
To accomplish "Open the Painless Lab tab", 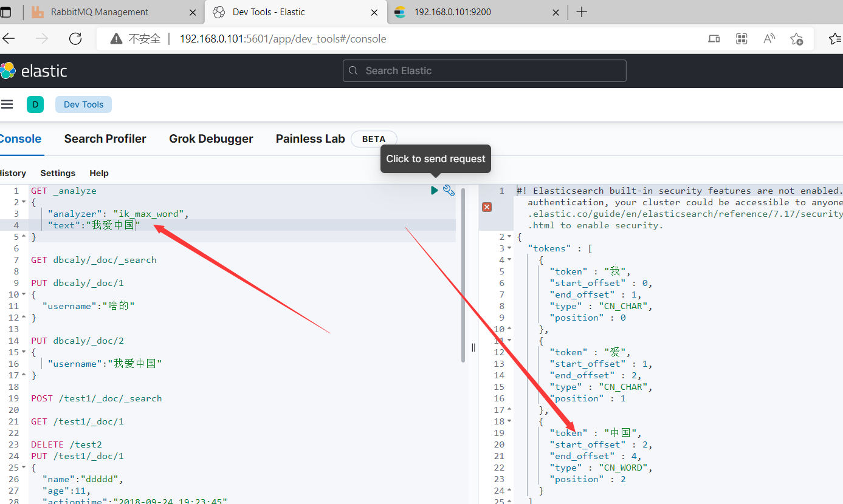I will coord(310,138).
